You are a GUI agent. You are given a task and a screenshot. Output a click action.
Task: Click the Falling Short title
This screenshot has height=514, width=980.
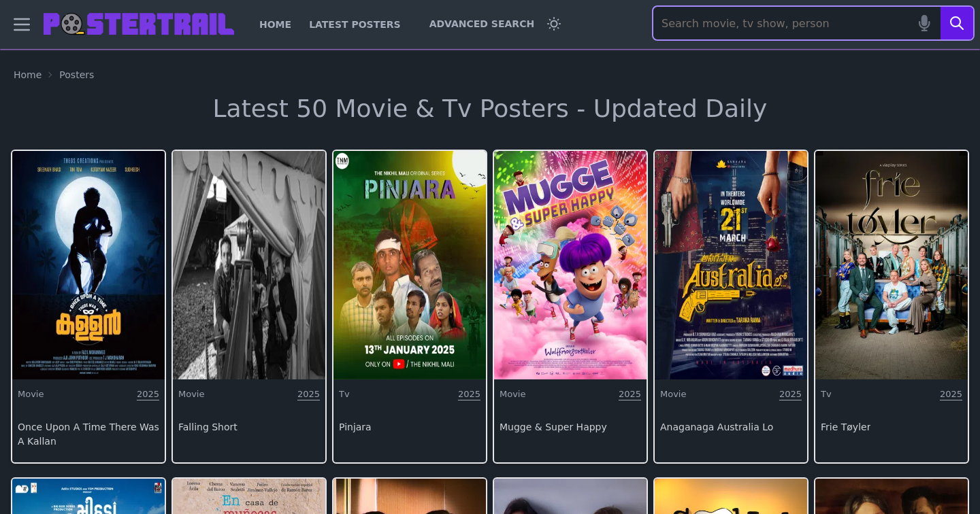[208, 427]
